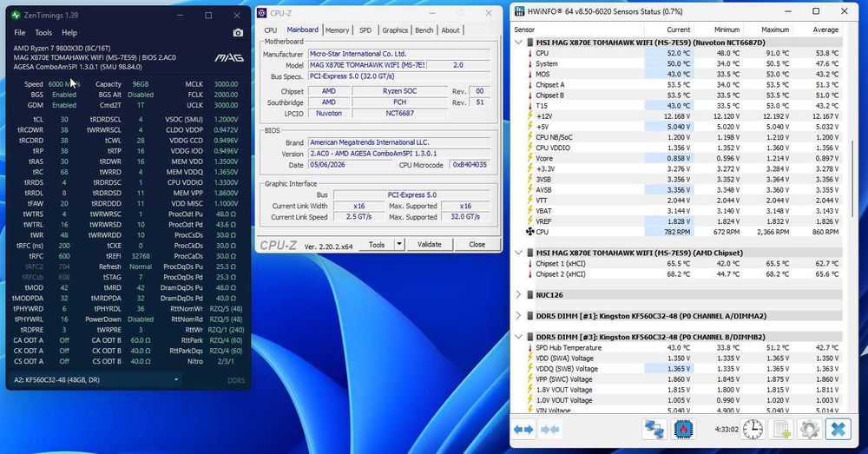868x454 pixels.
Task: Click CPU-Z BIOS Date field 05/06/2026
Action: 350,165
